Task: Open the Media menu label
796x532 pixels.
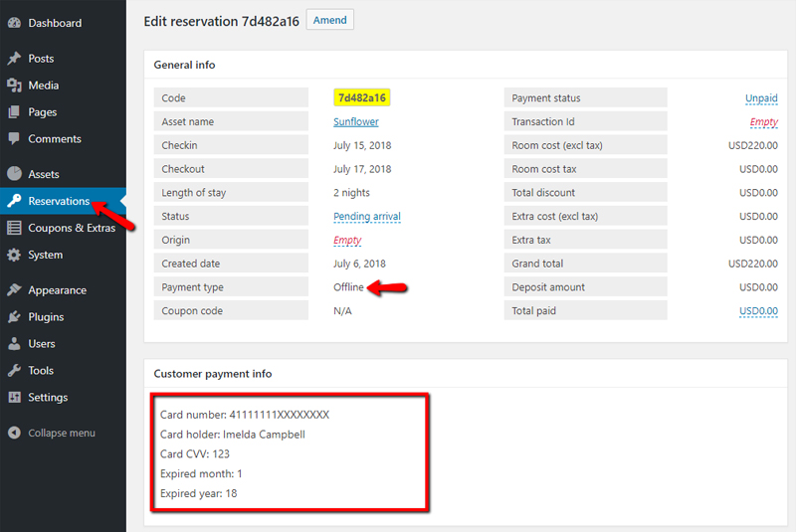Action: pos(44,86)
